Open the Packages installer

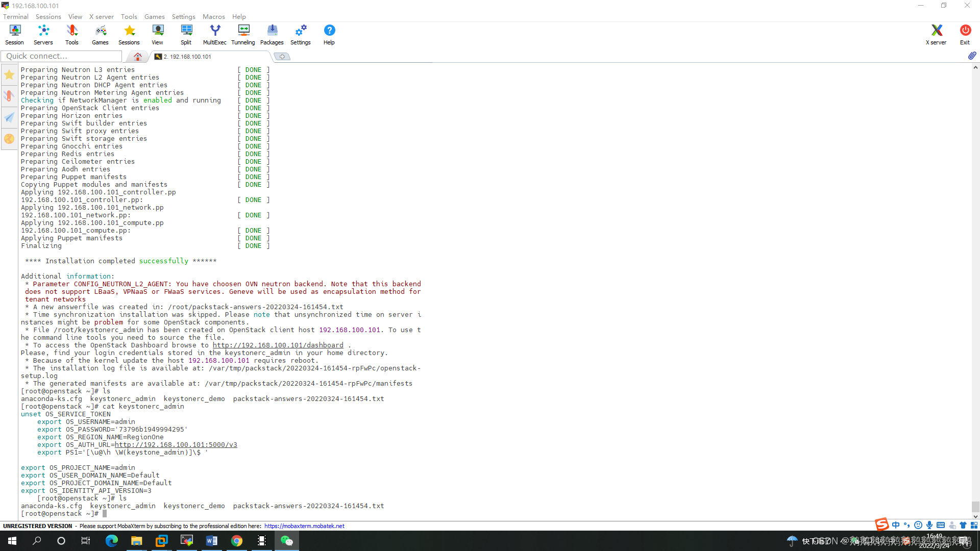pyautogui.click(x=272, y=34)
